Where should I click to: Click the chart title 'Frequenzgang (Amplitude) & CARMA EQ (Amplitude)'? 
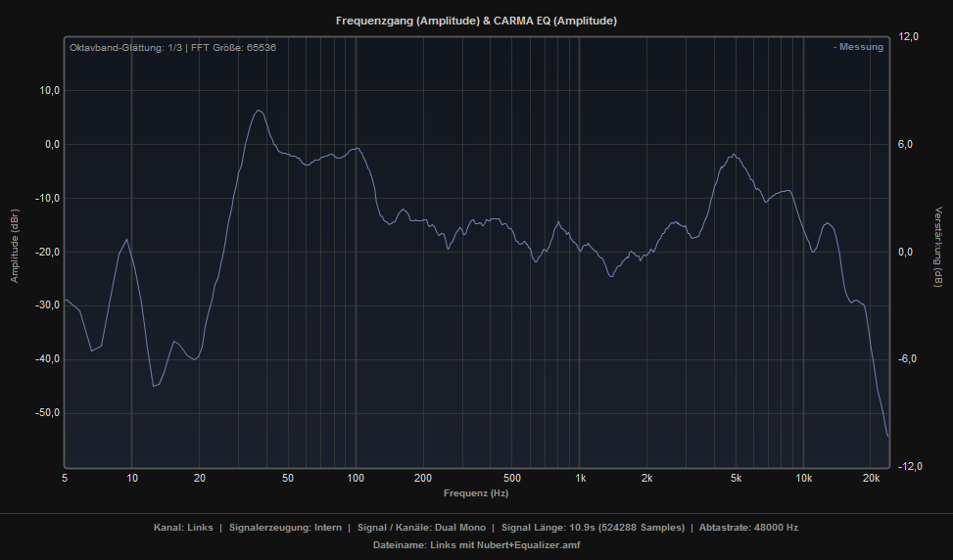click(476, 21)
